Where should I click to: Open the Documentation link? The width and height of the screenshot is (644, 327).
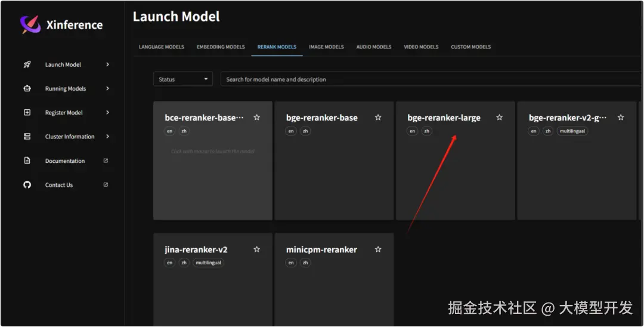[x=66, y=161]
